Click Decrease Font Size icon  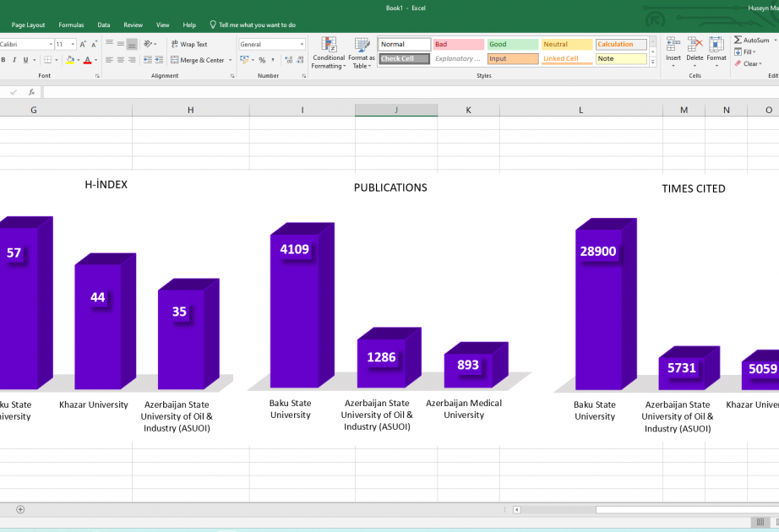point(94,44)
